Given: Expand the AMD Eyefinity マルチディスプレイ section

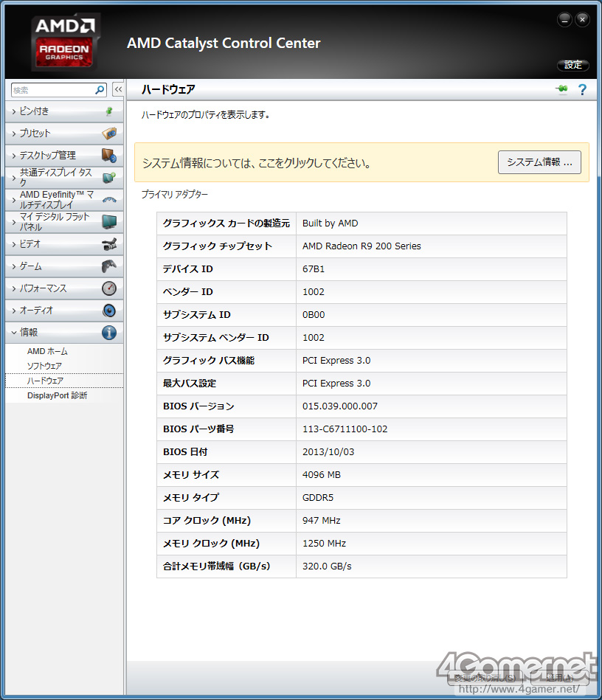Looking at the screenshot, I should point(55,200).
